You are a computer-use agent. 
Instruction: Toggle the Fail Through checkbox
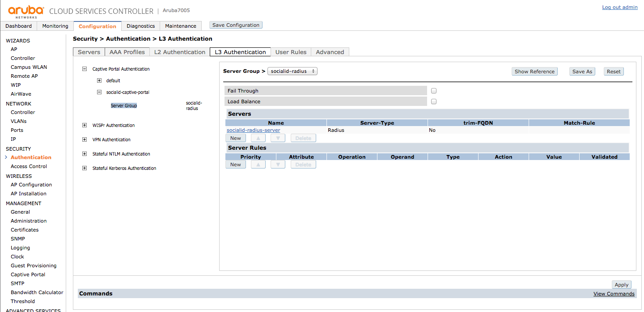433,91
